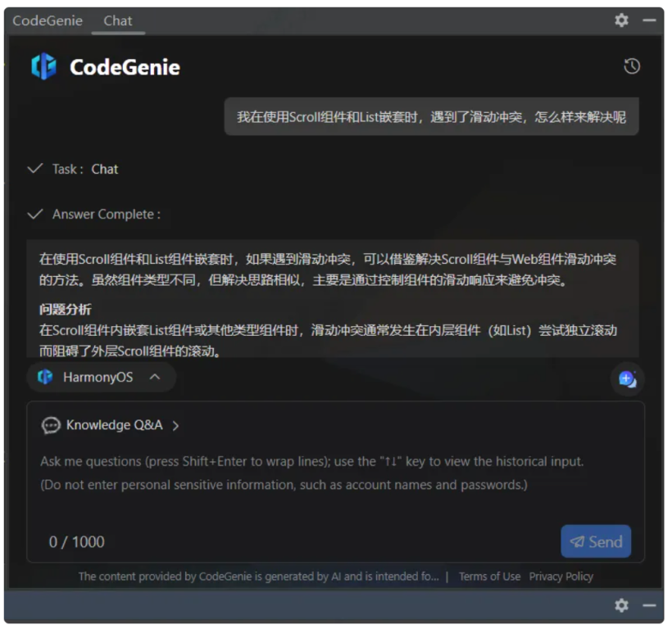Viewport: 672px width, 634px height.
Task: Click the CodeGenie heading text
Action: (125, 67)
